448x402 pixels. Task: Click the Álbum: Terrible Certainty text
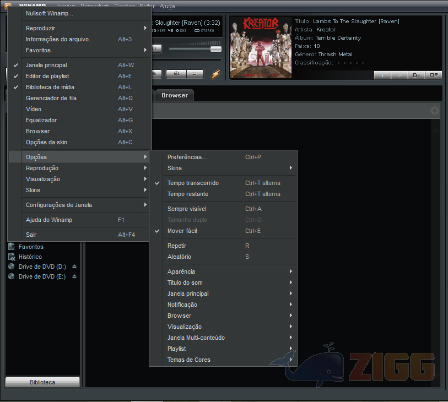coord(328,38)
